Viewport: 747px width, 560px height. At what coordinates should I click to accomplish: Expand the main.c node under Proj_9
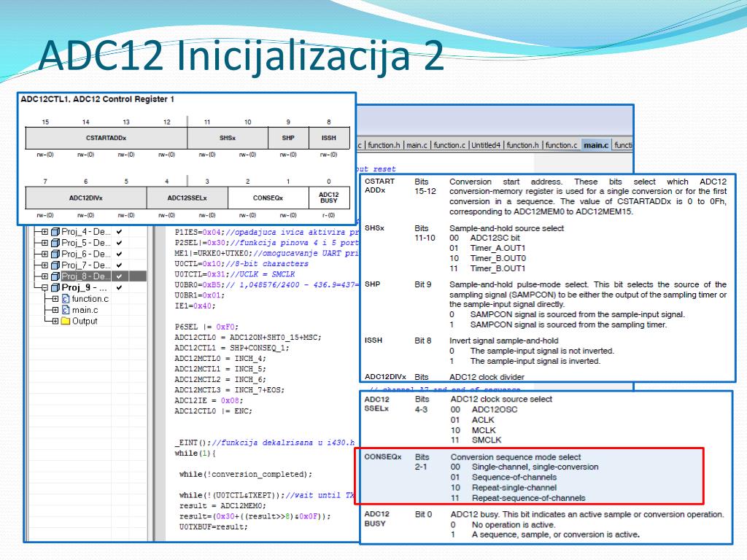55,310
